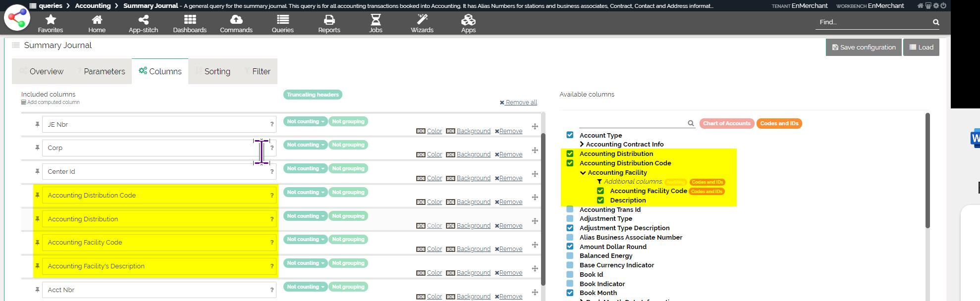
Task: Go to Home icon in toolbar
Action: [x=97, y=20]
